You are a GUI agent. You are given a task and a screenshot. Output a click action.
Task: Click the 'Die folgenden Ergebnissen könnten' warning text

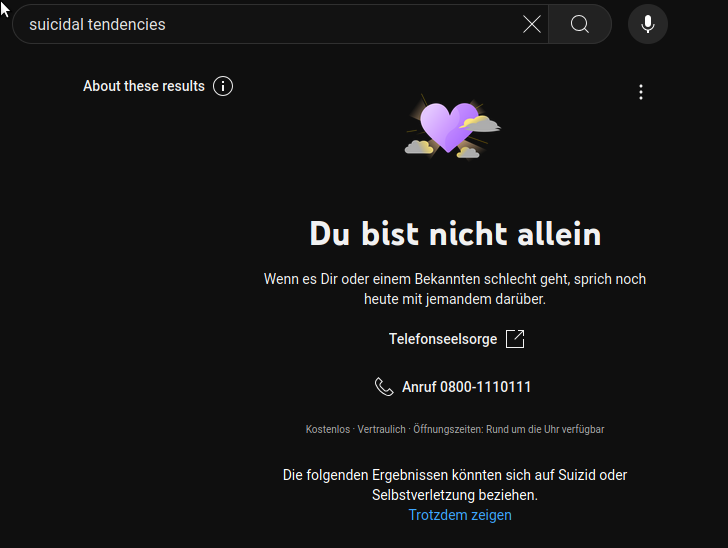click(455, 485)
